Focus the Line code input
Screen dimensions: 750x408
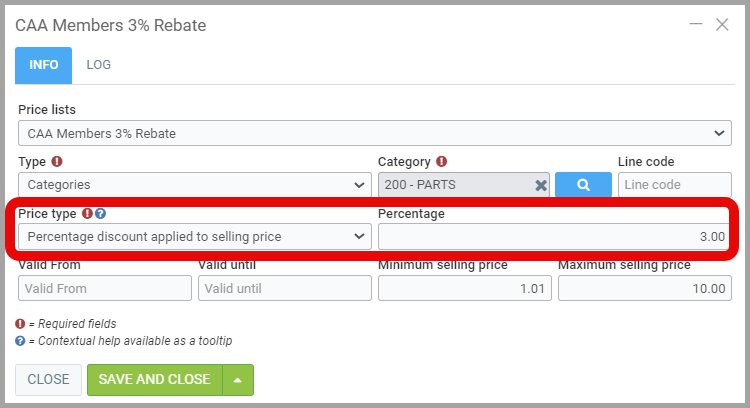click(x=674, y=184)
